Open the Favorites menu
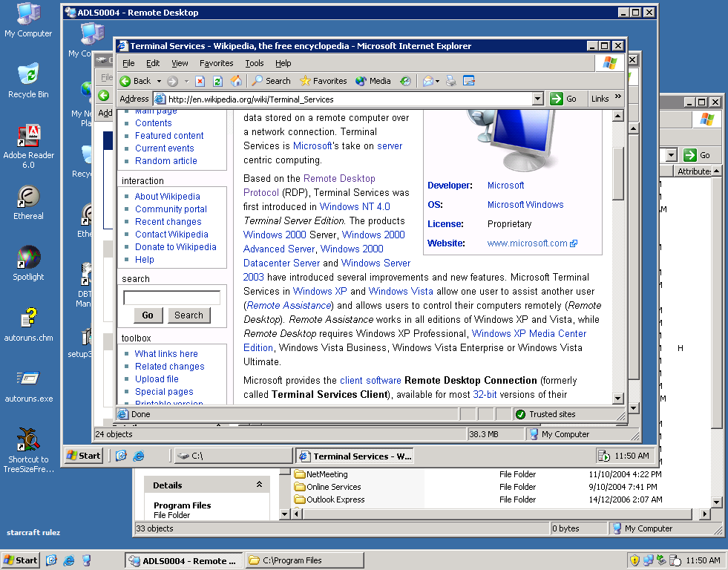 pyautogui.click(x=216, y=63)
